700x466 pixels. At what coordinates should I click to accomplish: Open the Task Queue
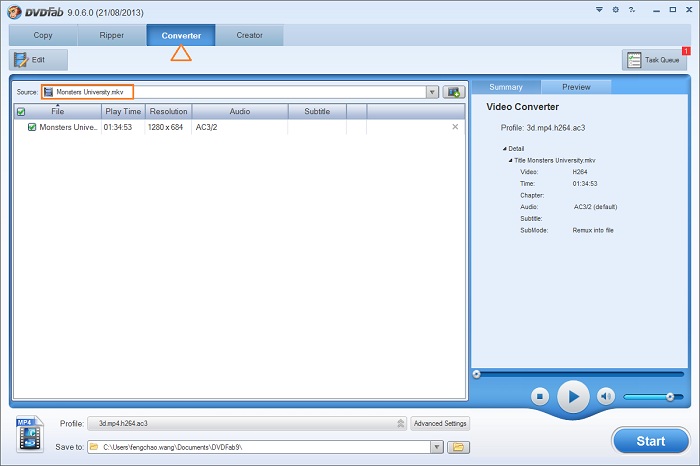[x=654, y=60]
